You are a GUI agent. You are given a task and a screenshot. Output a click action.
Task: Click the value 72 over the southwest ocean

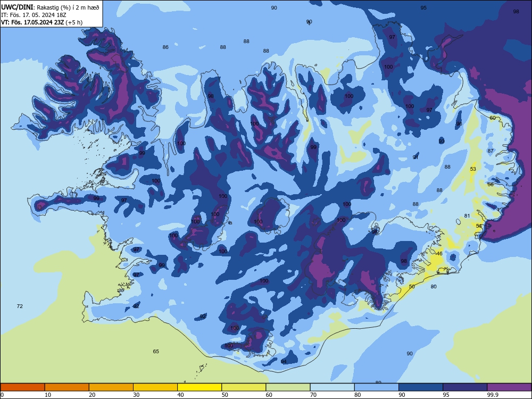coord(20,306)
